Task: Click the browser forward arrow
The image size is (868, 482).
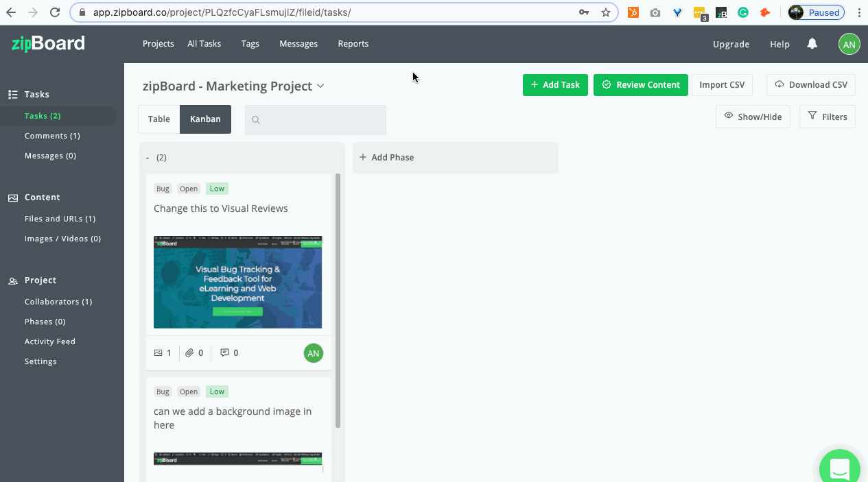Action: (x=32, y=12)
